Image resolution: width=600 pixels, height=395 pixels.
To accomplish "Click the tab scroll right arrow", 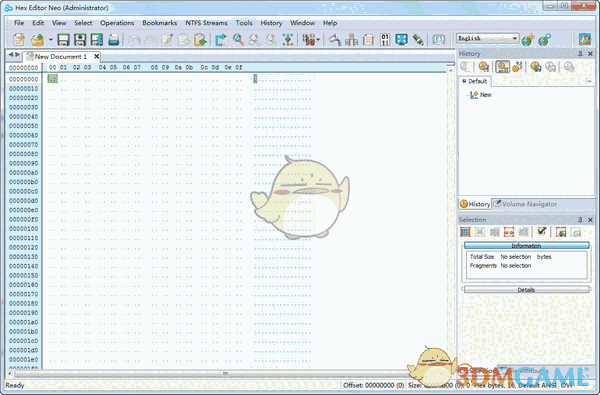I will (x=17, y=55).
